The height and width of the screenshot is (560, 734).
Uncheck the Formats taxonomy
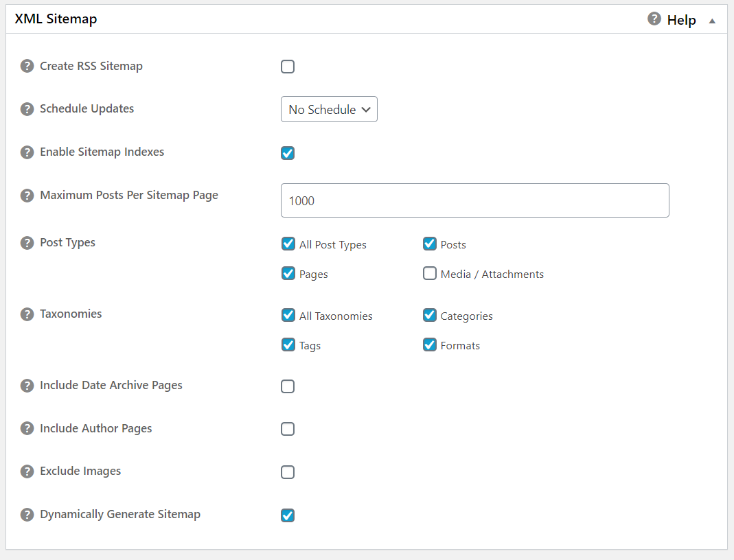tap(430, 345)
